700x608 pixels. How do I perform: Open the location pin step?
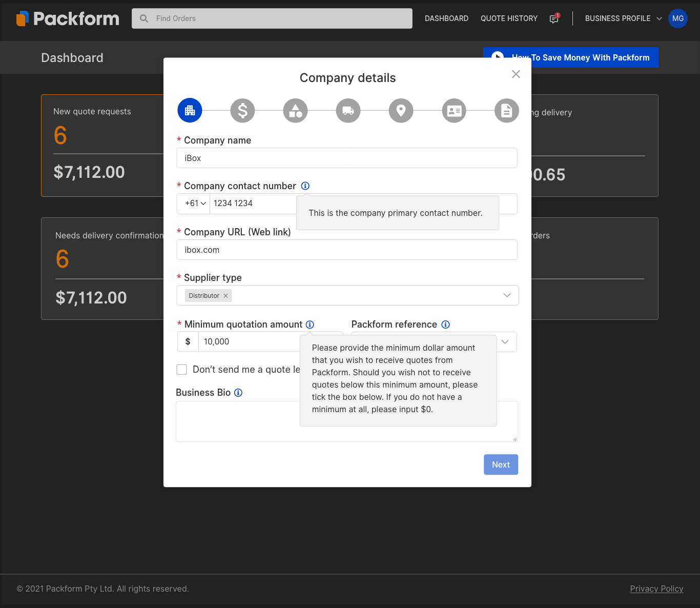coord(401,111)
